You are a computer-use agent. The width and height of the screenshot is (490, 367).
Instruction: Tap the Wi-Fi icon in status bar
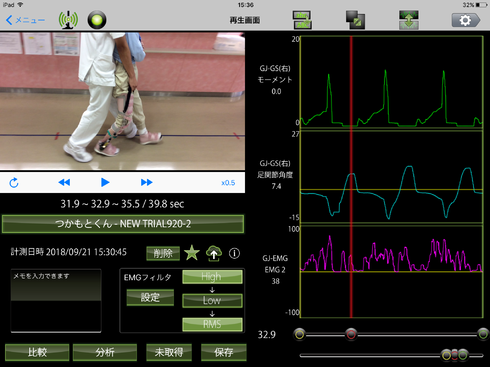(x=21, y=5)
